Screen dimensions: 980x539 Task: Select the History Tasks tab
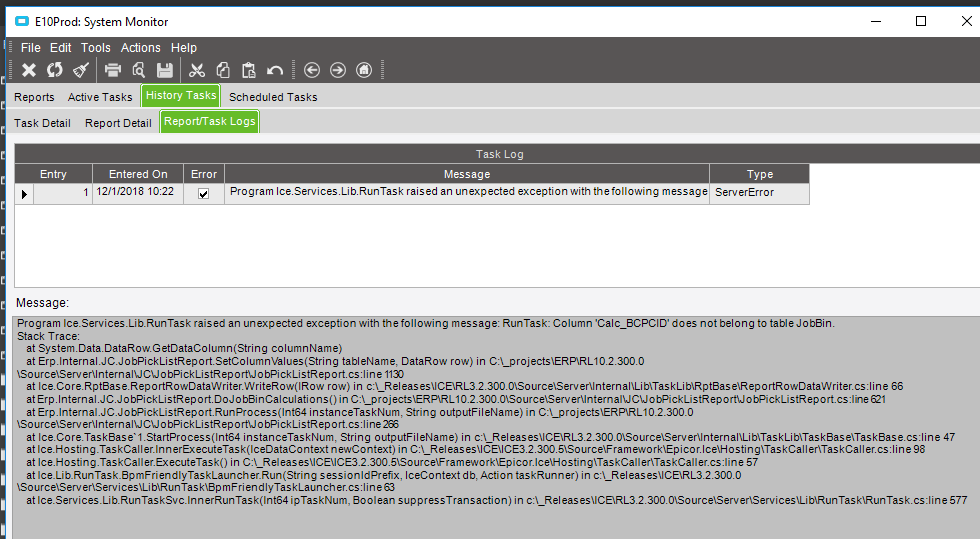[181, 95]
